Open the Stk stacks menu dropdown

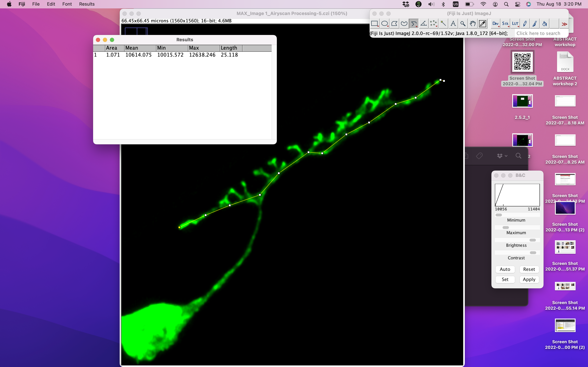click(x=505, y=24)
